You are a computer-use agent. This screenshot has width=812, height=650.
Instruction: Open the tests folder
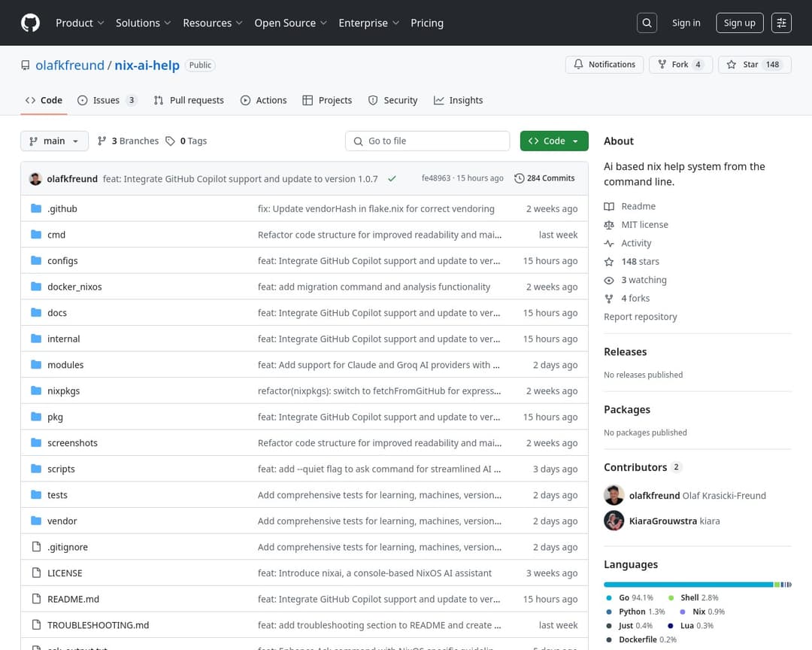click(57, 495)
